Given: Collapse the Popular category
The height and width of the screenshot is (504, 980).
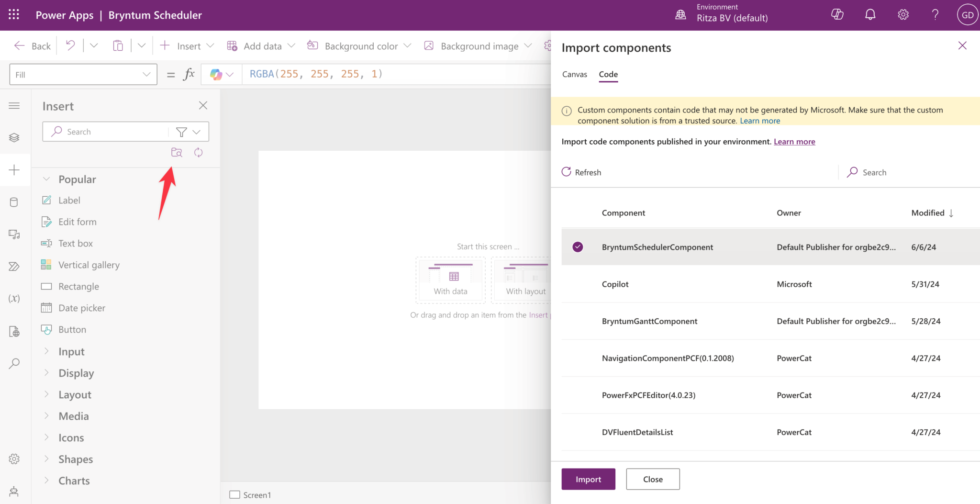Looking at the screenshot, I should pos(46,179).
